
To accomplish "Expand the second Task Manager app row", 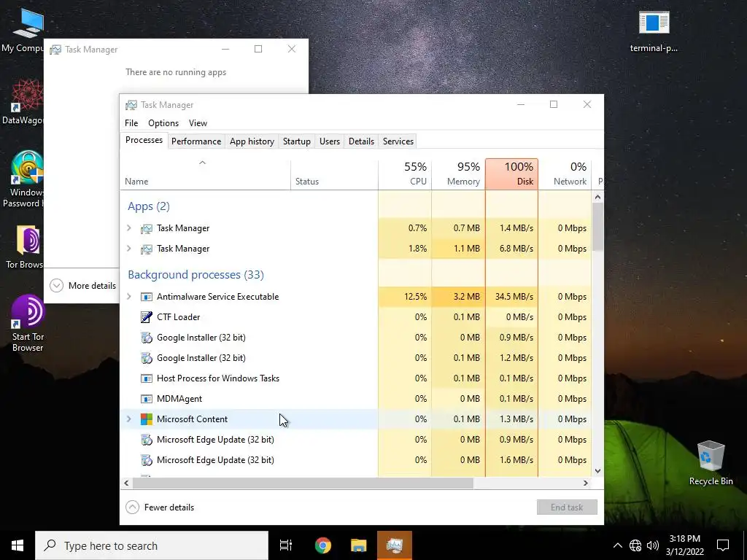I will (x=128, y=249).
